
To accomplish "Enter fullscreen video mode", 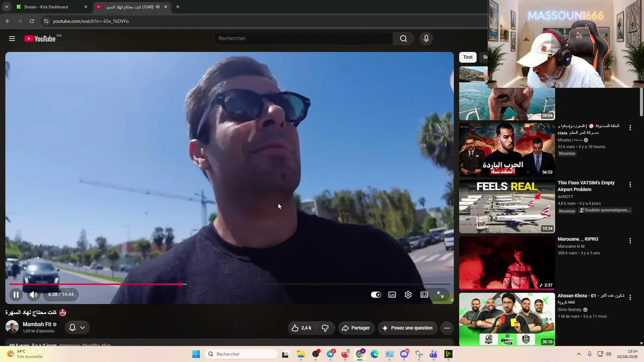I will click(440, 295).
